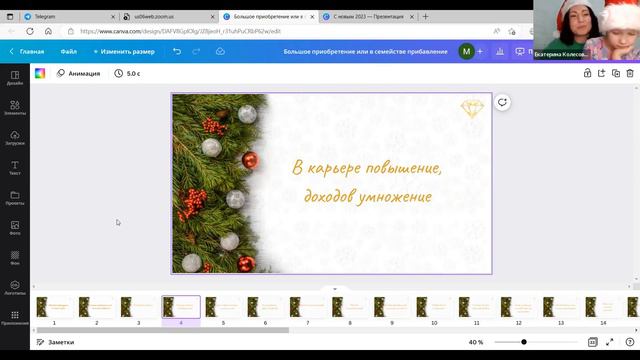Open the Элементы panel in the sidebar

tap(15, 108)
